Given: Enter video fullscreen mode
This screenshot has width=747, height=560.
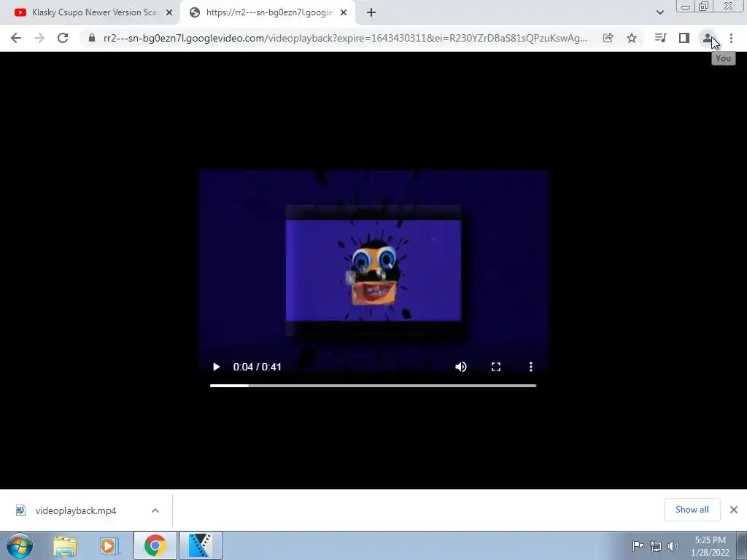Looking at the screenshot, I should point(496,367).
